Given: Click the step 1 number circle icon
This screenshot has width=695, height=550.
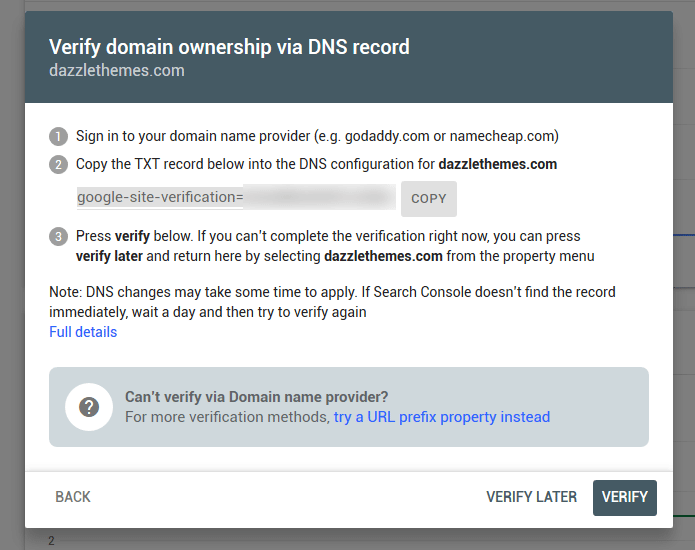Looking at the screenshot, I should point(58,137).
